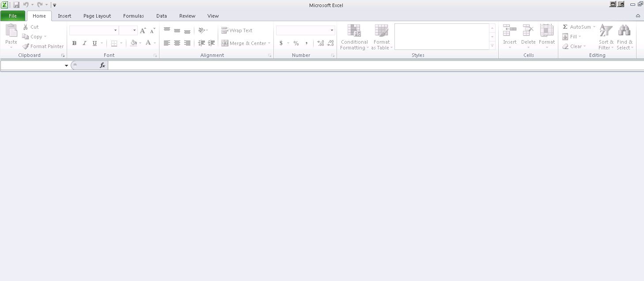Image resolution: width=644 pixels, height=281 pixels.
Task: Expand the Name Box dropdown arrow
Action: click(66, 66)
